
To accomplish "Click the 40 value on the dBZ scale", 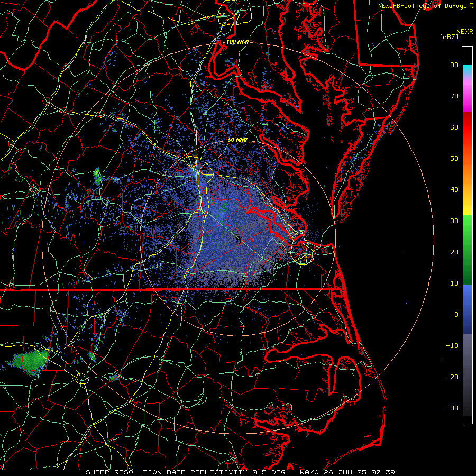I will coord(454,190).
